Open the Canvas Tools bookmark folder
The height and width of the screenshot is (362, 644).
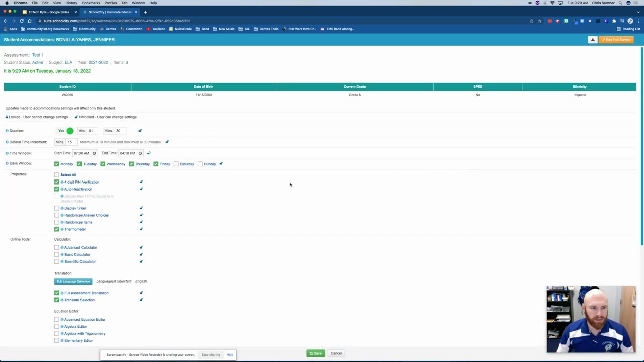tap(266, 29)
